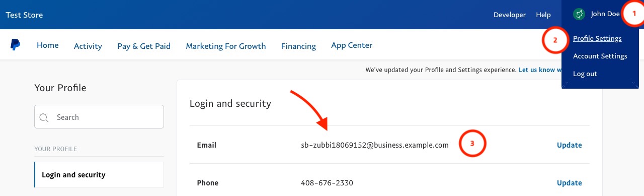Click Update next to Phone
This screenshot has width=644, height=196.
[x=569, y=183]
